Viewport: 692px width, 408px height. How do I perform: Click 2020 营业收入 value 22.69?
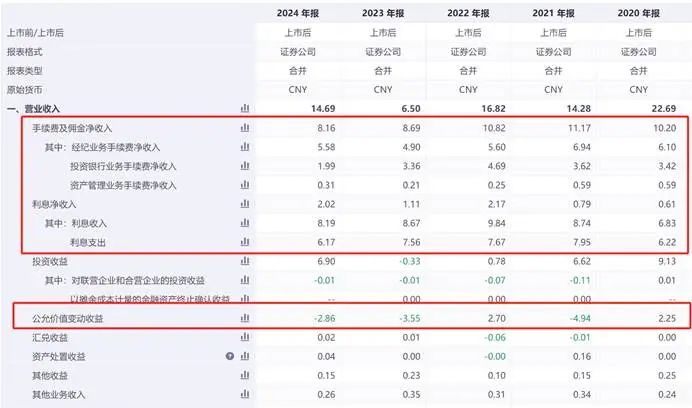(664, 109)
